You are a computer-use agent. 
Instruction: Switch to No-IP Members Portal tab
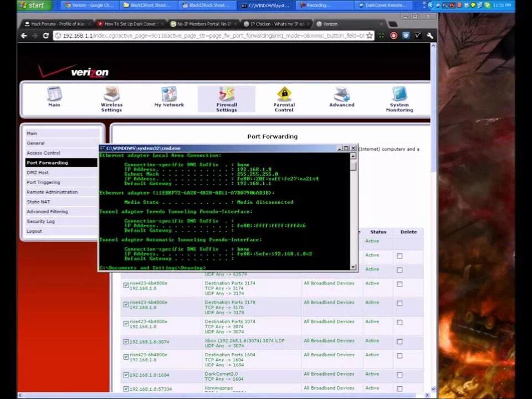click(x=203, y=24)
